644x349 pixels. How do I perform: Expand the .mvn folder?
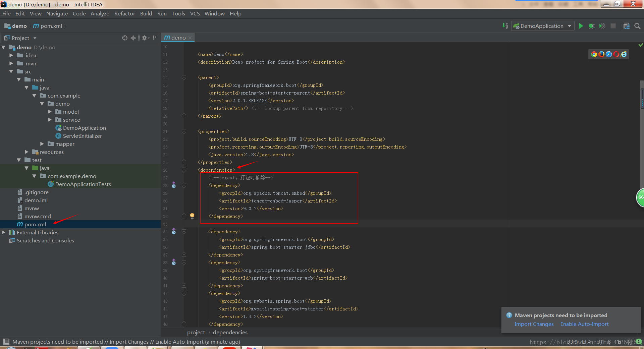(x=11, y=63)
